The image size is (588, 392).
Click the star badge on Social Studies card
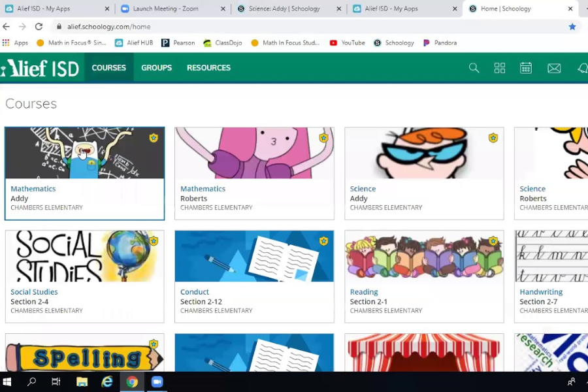[x=154, y=241]
